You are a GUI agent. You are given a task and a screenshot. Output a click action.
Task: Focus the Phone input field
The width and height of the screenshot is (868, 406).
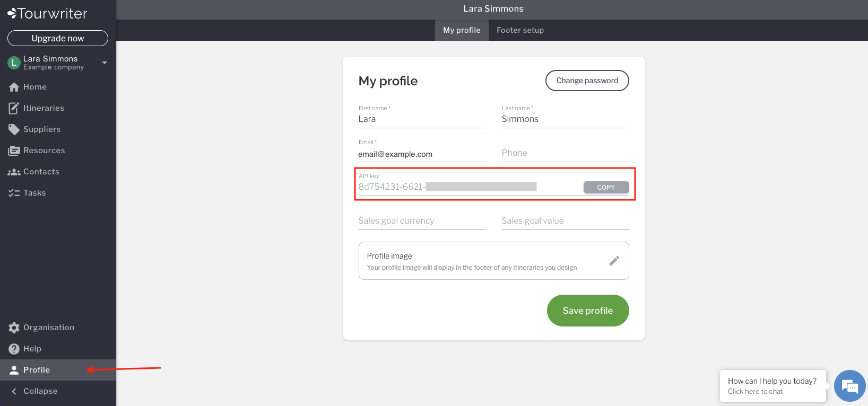[x=566, y=153]
